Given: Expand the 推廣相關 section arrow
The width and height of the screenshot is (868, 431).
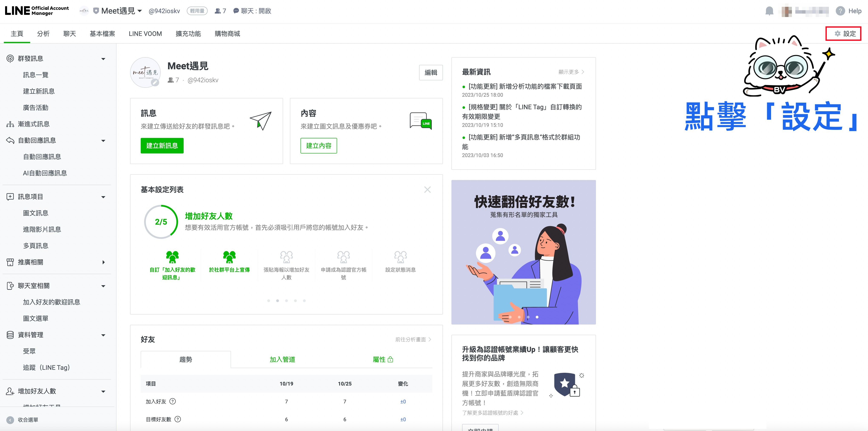Looking at the screenshot, I should (x=104, y=262).
